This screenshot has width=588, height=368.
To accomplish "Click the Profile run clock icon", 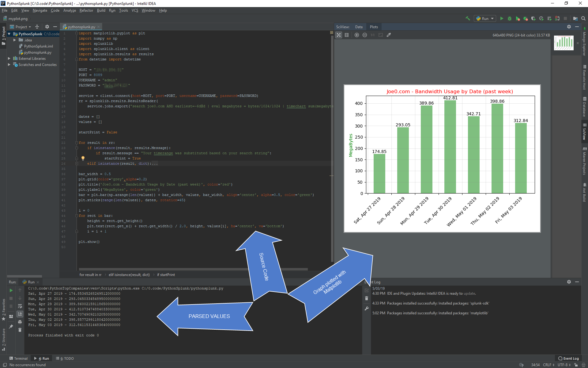I will coord(541,18).
